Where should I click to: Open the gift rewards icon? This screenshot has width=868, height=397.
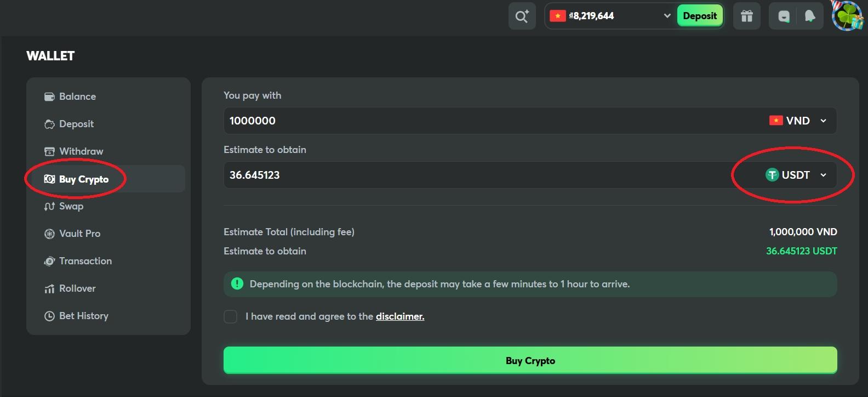pos(747,16)
